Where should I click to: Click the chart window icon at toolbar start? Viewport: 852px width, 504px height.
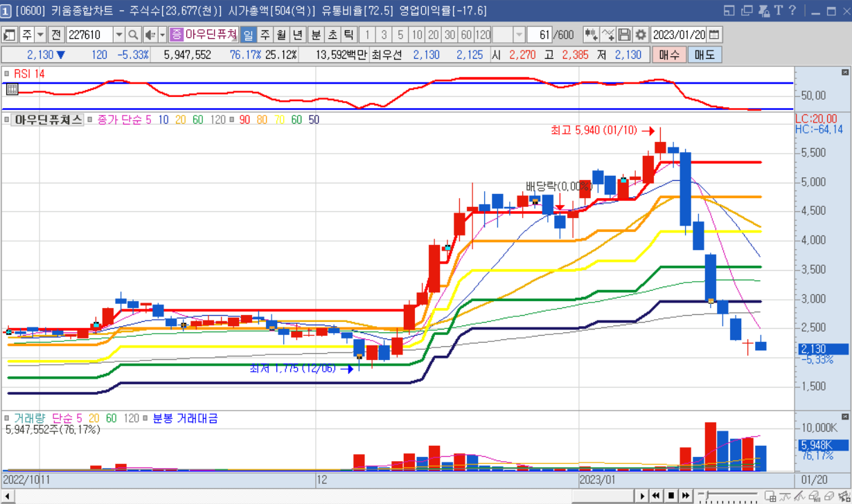pos(9,35)
